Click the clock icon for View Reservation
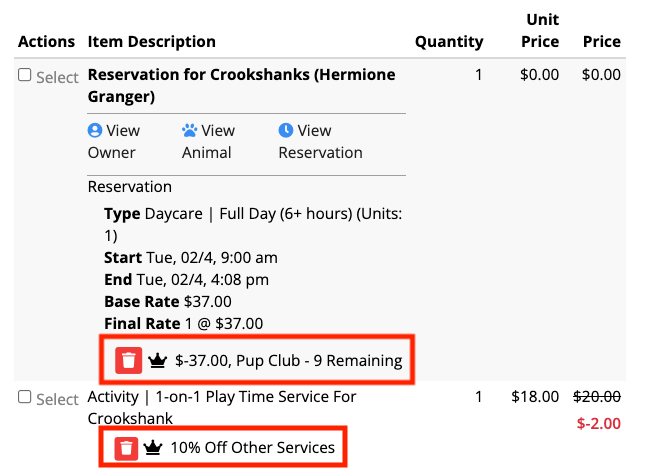The height and width of the screenshot is (469, 661). click(286, 130)
